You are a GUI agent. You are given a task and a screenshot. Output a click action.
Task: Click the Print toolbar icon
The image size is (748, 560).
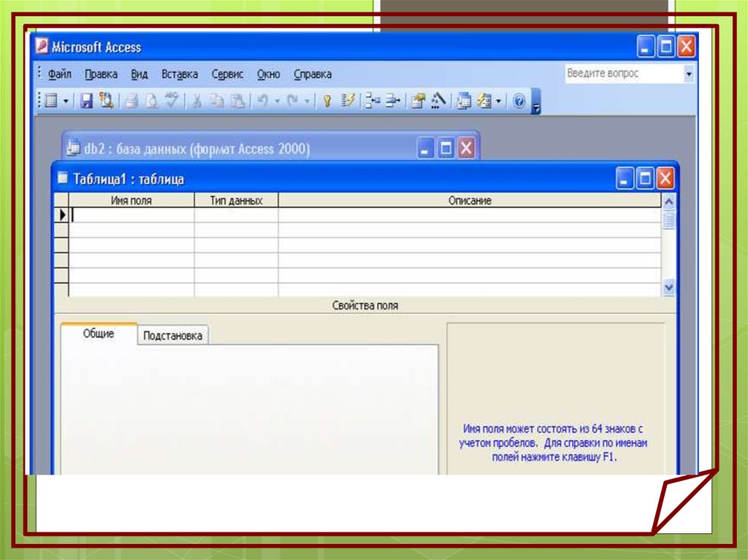pyautogui.click(x=131, y=101)
